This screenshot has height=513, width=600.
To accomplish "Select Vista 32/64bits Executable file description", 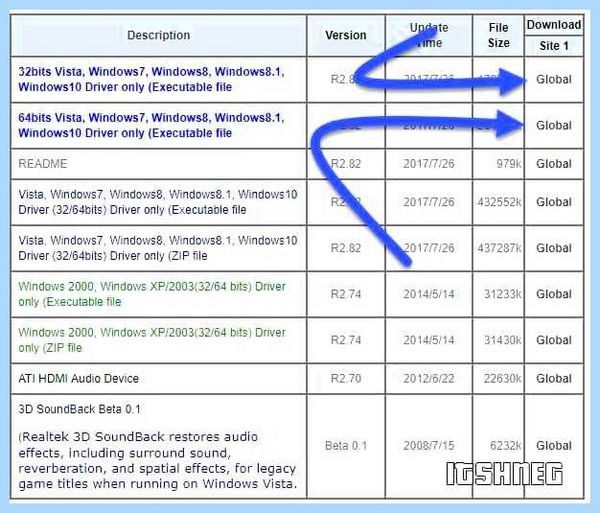I will pyautogui.click(x=158, y=202).
